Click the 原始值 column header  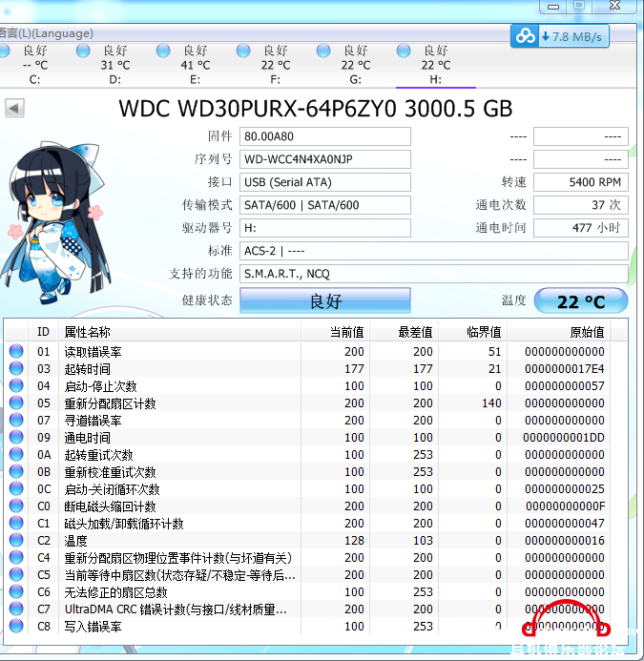pyautogui.click(x=559, y=332)
